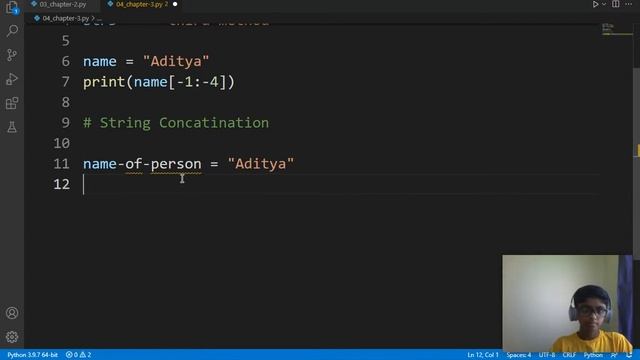The width and height of the screenshot is (640, 360).
Task: Expand the run button dropdown arrow
Action: [x=604, y=4]
